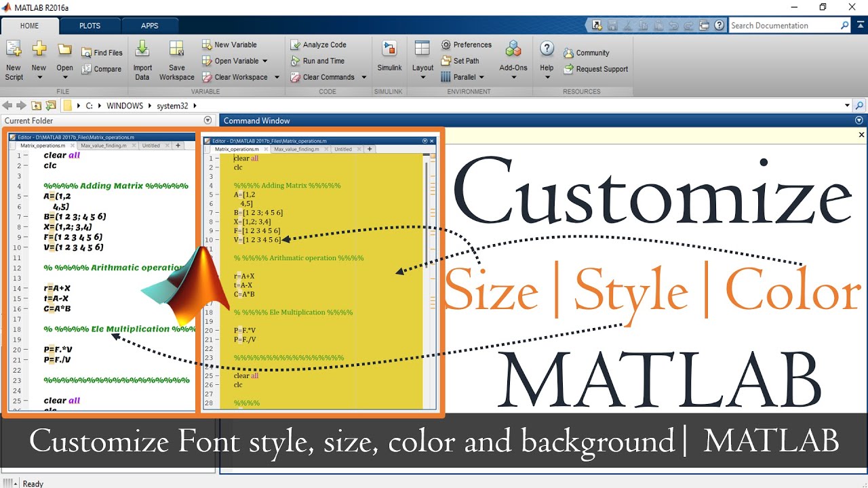Screen dimensions: 868x488
Task: Click the Open Variable button
Action: click(231, 61)
